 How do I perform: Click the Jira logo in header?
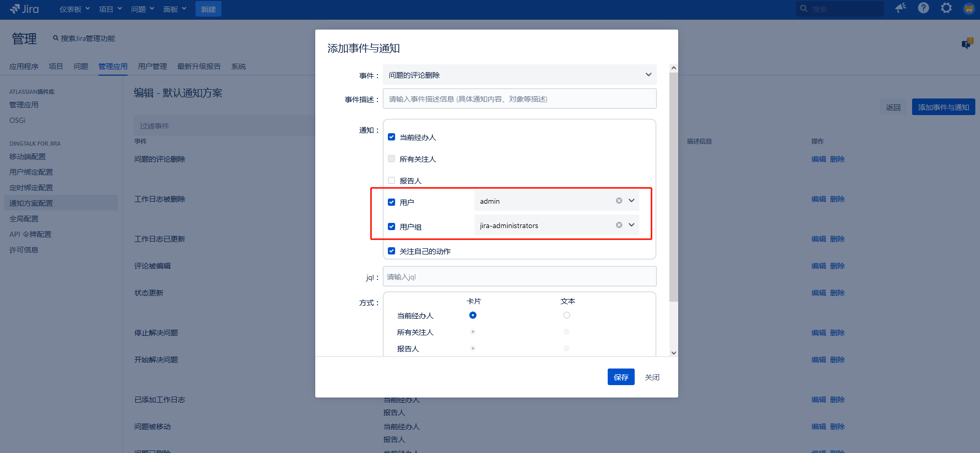(24, 9)
